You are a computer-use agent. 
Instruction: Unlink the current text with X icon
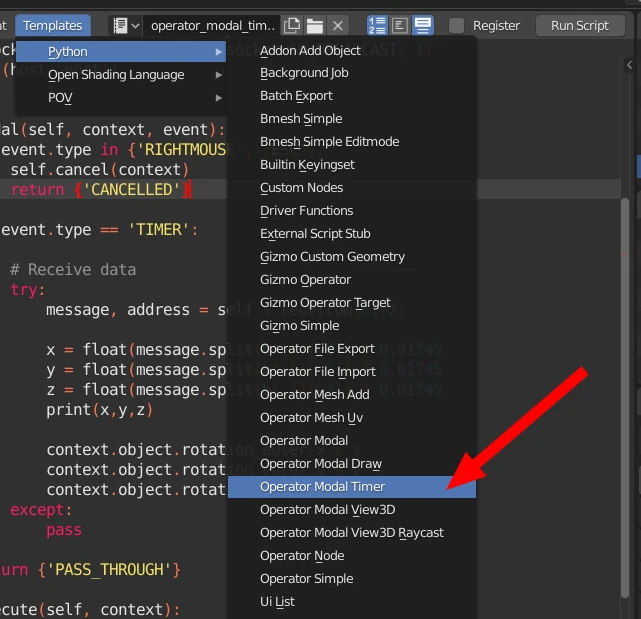click(339, 25)
